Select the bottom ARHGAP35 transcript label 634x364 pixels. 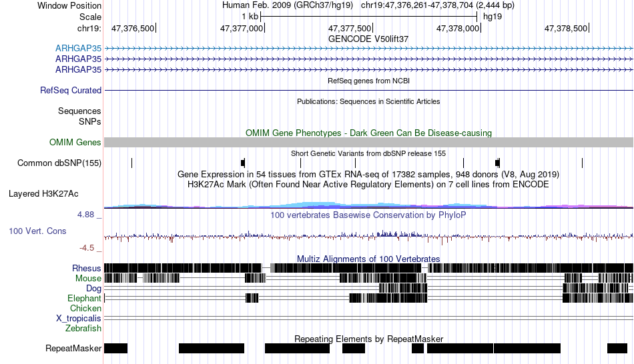[79, 69]
